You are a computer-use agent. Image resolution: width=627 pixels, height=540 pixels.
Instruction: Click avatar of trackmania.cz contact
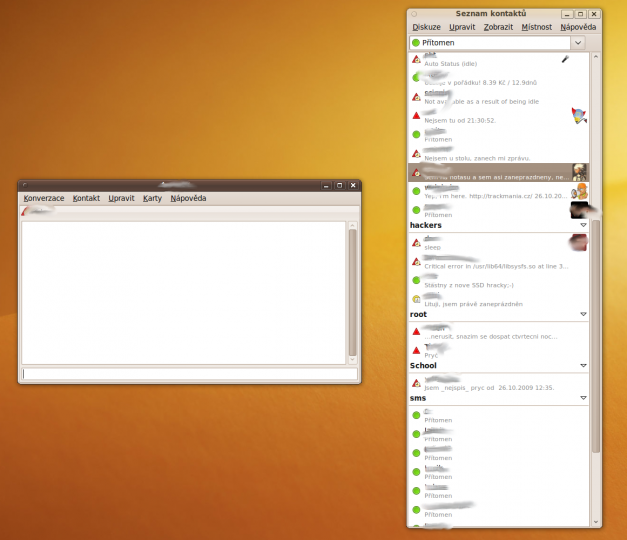579,191
